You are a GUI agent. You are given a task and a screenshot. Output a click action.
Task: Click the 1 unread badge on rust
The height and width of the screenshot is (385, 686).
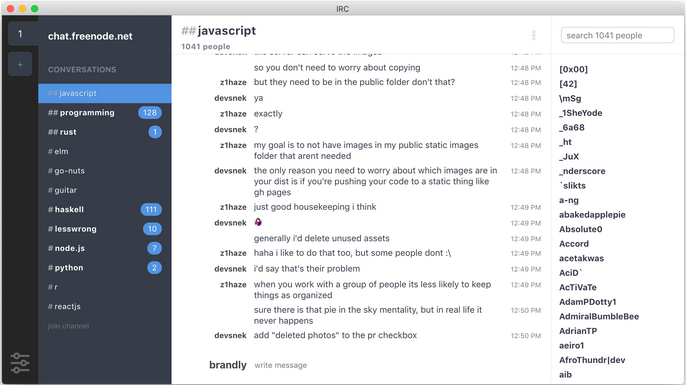click(155, 132)
